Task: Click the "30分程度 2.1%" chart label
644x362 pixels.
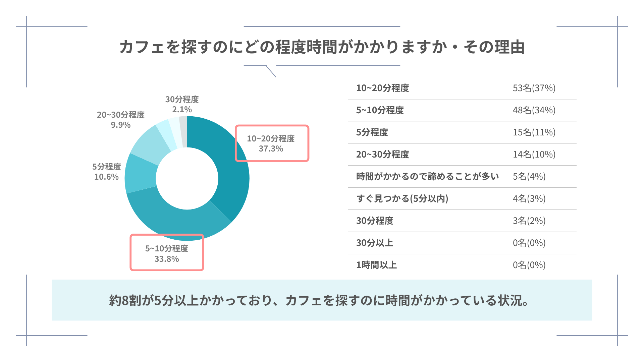Action: tap(182, 104)
